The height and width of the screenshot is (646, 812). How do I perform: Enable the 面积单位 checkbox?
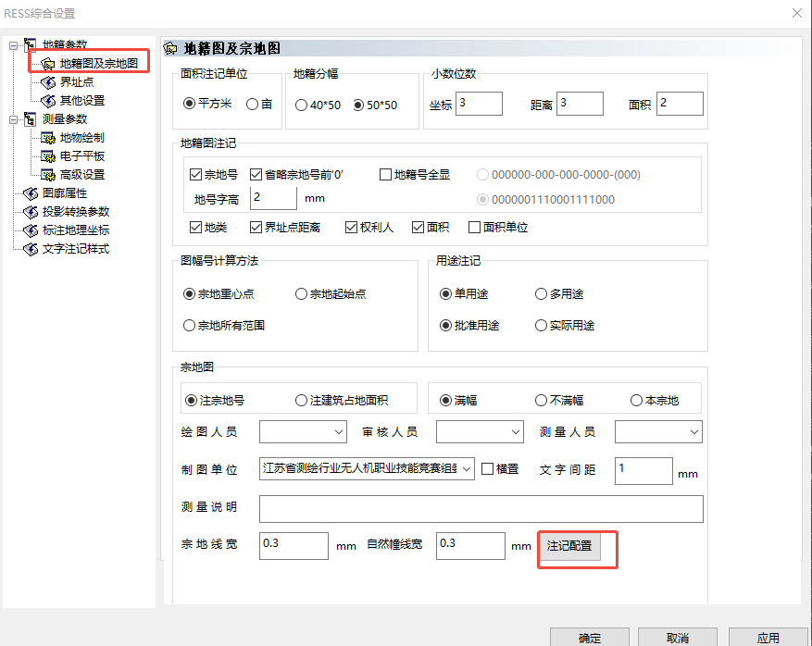474,228
